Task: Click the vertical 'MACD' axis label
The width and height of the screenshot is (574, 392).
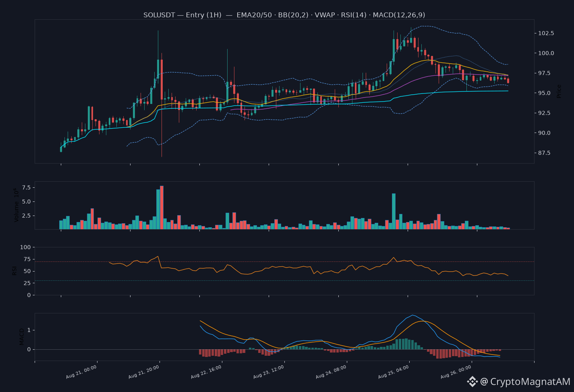Action: (22, 337)
